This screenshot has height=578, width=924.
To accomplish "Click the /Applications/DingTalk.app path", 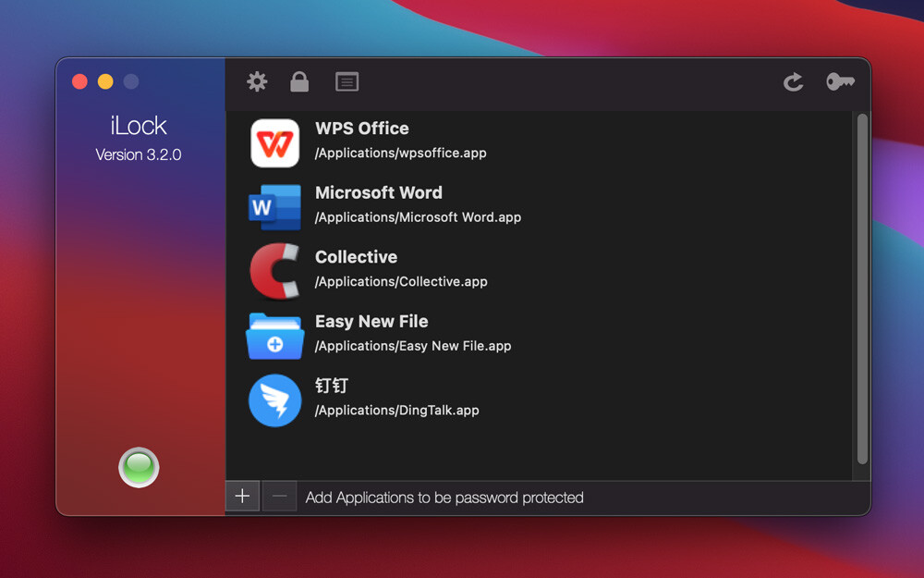I will (x=396, y=410).
